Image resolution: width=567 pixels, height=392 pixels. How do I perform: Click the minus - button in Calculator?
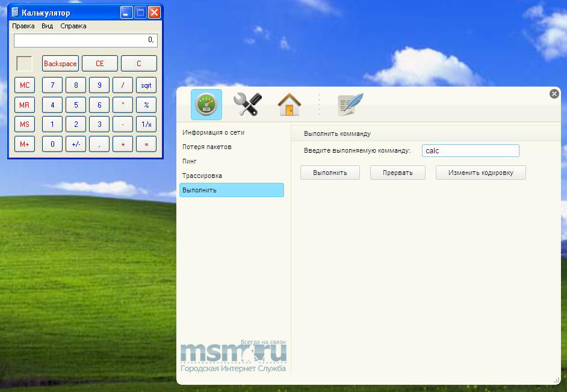(x=123, y=124)
